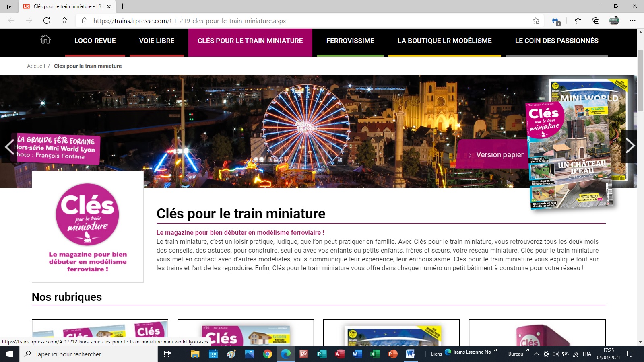Screen dimensions: 644x362
Task: Open Publisher from the taskbar
Action: point(322,354)
